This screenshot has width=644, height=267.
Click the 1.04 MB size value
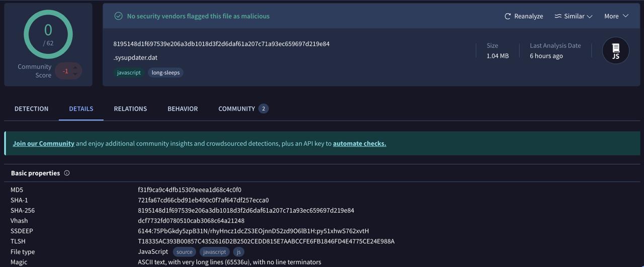pyautogui.click(x=498, y=56)
